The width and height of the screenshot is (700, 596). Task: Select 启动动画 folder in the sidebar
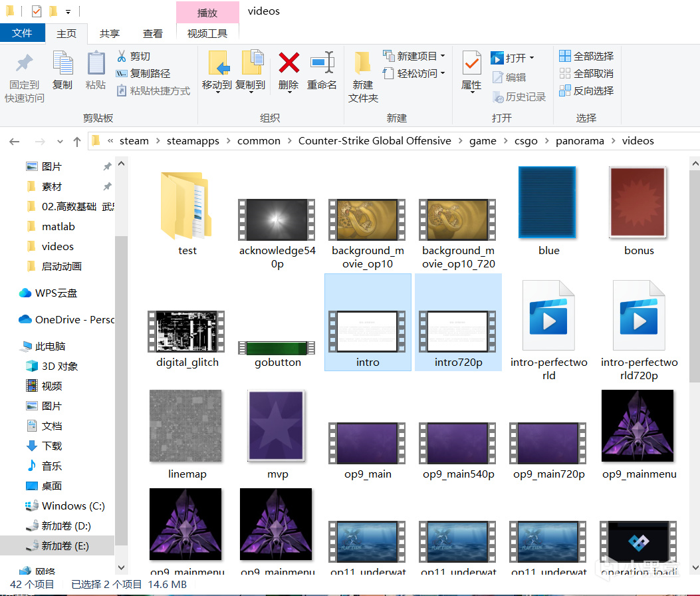coord(62,266)
